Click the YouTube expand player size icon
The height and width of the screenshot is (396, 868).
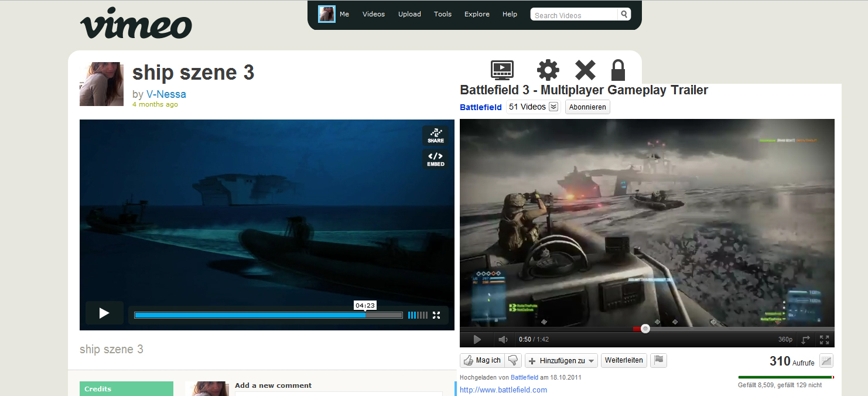click(x=806, y=340)
